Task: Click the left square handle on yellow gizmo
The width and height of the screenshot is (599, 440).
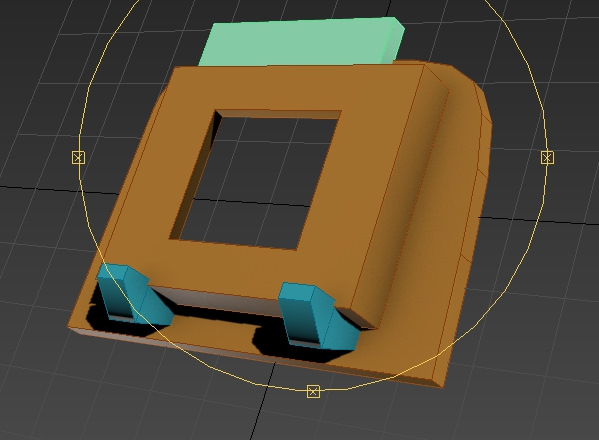Action: coord(78,157)
